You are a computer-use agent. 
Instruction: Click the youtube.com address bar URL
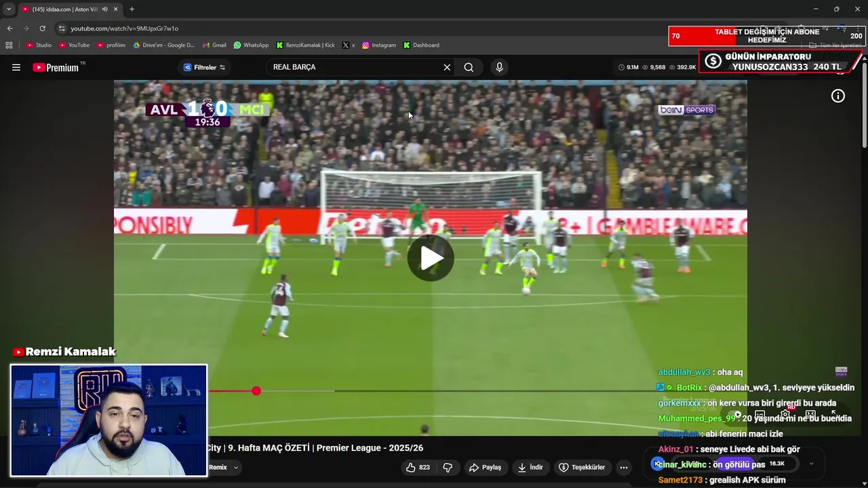click(x=124, y=28)
